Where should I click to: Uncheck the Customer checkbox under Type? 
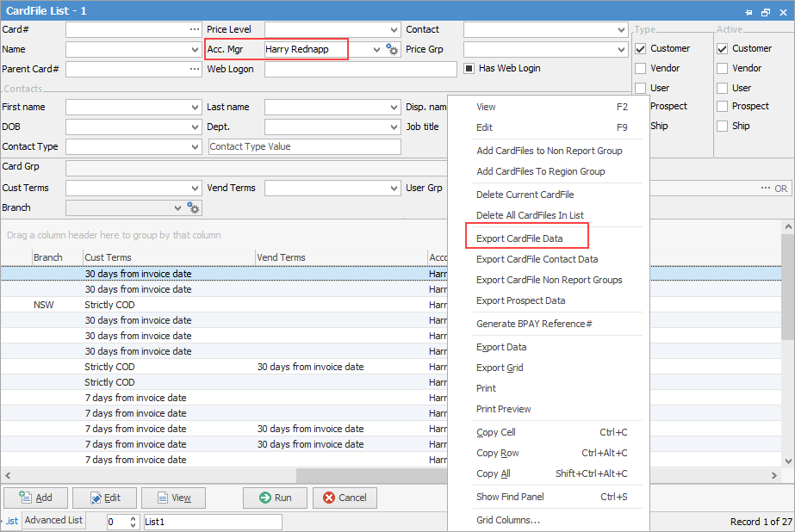[640, 49]
